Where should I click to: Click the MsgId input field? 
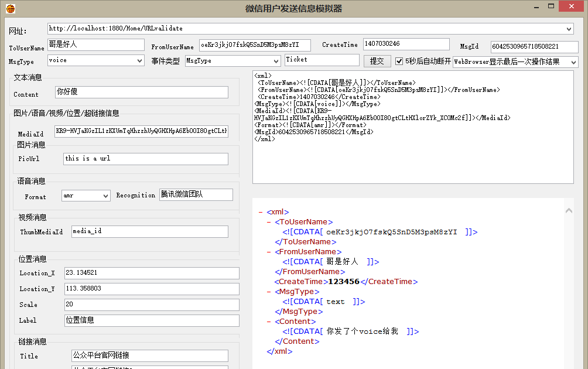tap(534, 47)
